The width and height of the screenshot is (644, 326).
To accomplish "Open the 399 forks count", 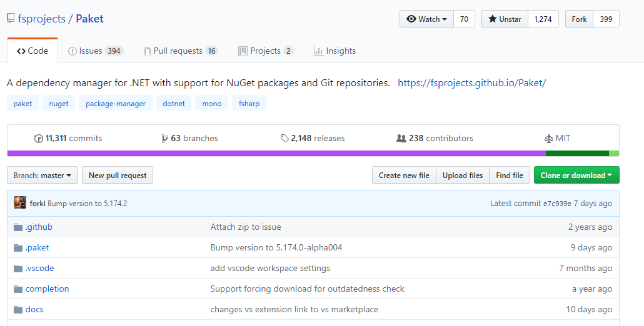I will click(x=606, y=19).
